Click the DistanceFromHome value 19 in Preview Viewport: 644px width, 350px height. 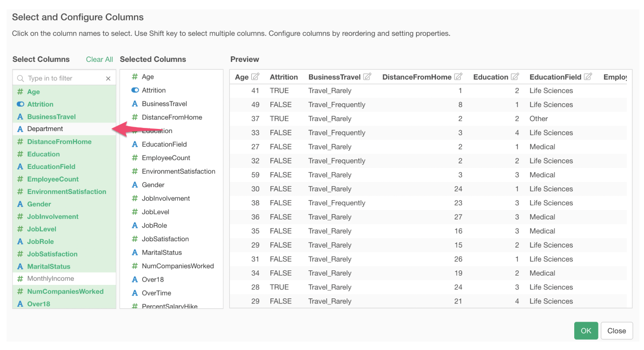458,273
